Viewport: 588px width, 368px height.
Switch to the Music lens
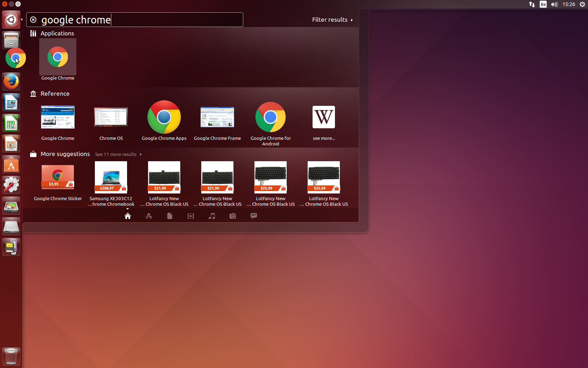click(x=212, y=216)
